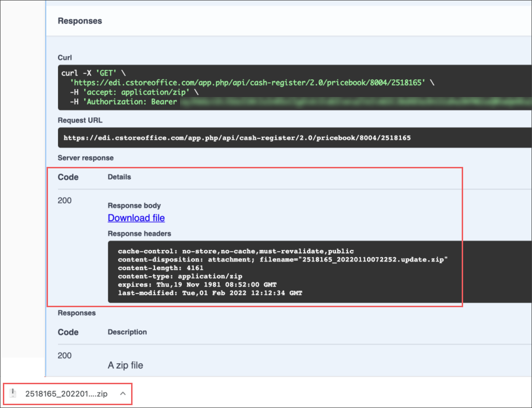Click the exclamation mark document icon
Viewport: 532px width, 408px height.
point(13,393)
